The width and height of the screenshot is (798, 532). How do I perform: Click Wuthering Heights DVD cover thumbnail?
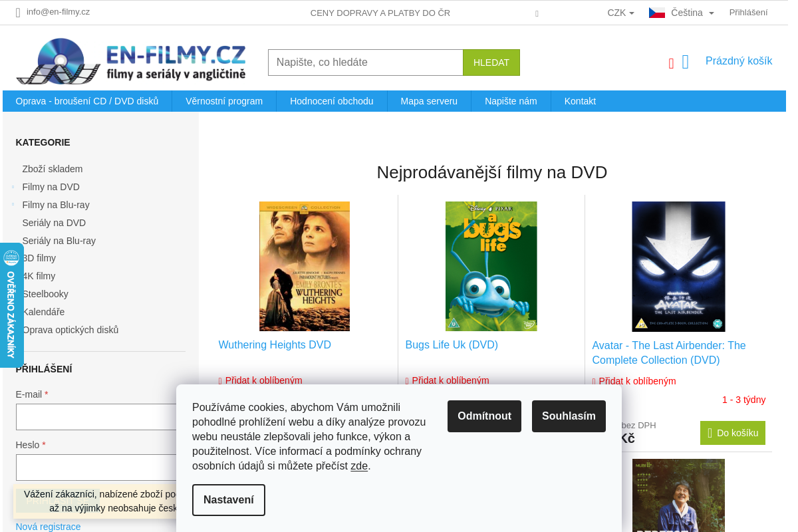pos(305,266)
